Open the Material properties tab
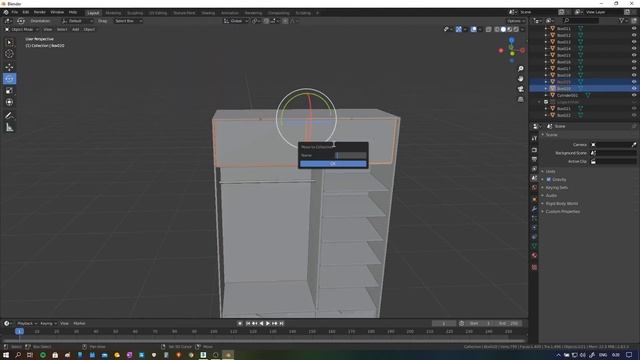This screenshot has width=640, height=360. click(x=534, y=256)
